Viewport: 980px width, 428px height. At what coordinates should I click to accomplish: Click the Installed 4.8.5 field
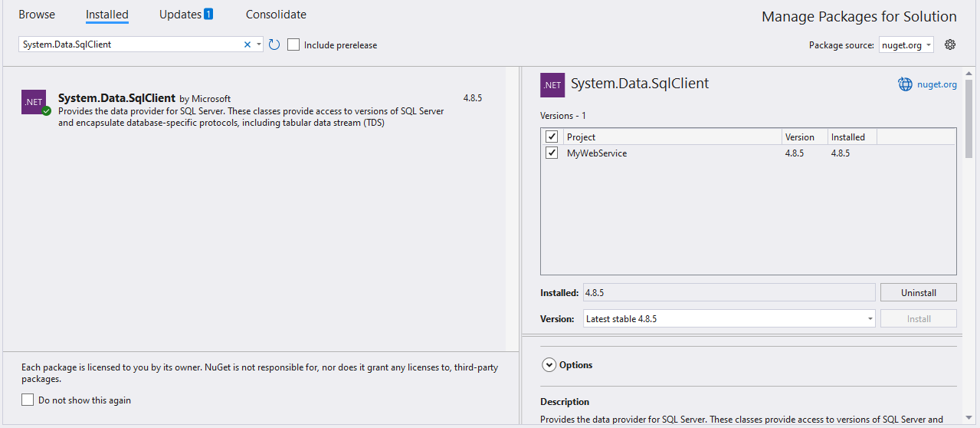[x=729, y=292]
